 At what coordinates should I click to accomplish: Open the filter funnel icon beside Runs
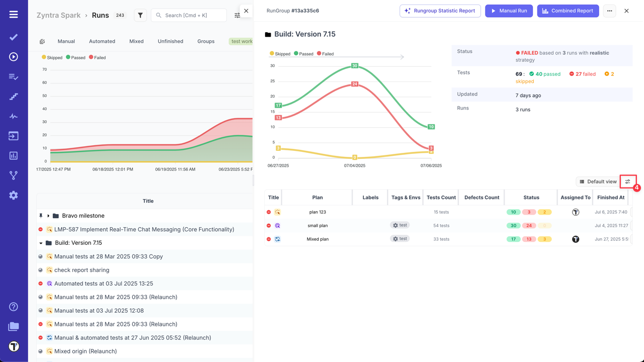(x=140, y=15)
